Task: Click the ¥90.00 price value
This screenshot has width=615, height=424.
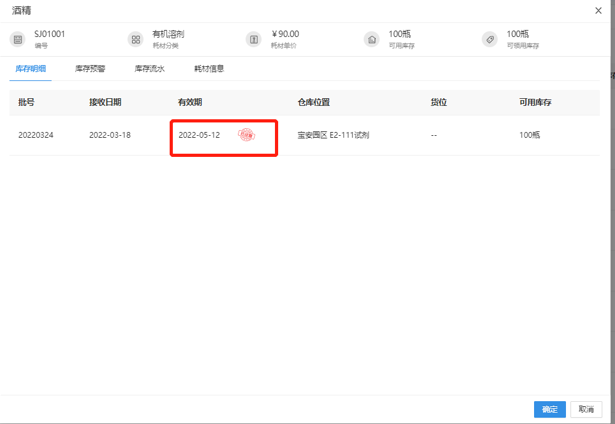Action: (x=285, y=34)
